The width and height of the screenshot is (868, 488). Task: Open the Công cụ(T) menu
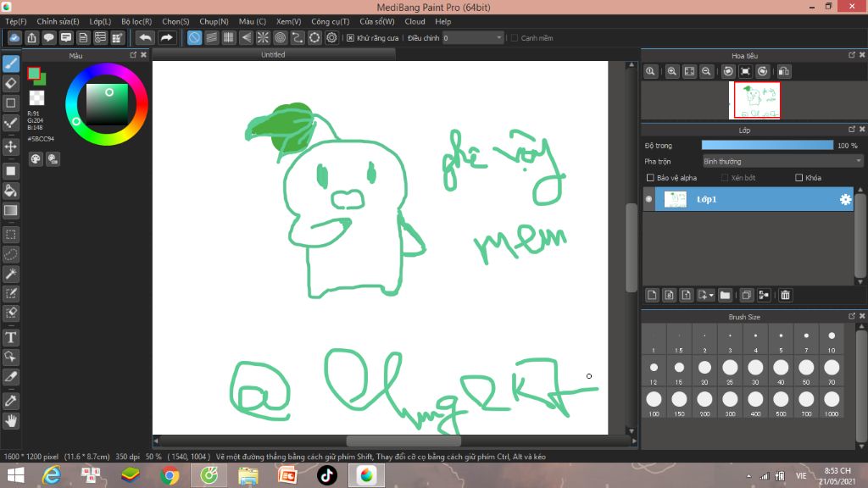(331, 21)
